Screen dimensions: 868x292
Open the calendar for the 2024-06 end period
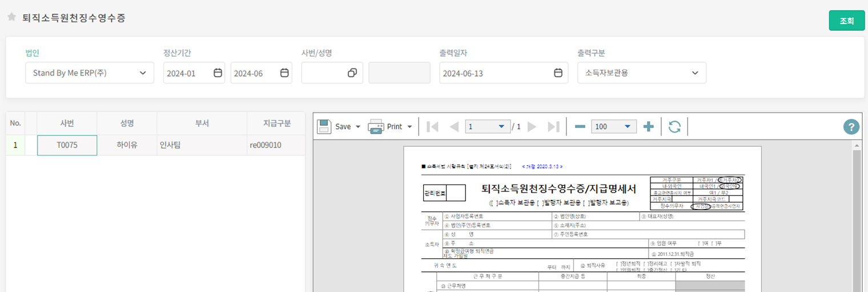point(284,73)
